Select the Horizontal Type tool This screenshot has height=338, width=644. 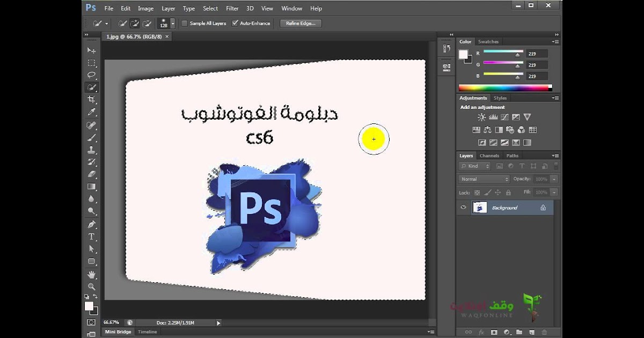[92, 237]
